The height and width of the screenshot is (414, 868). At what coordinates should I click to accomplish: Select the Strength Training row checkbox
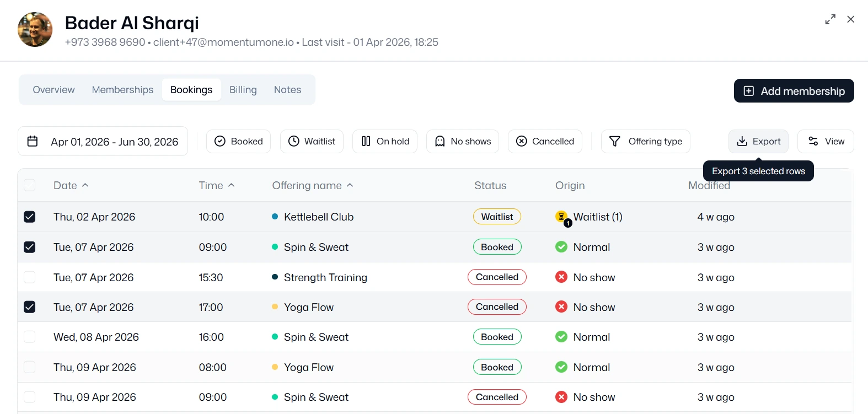pos(30,277)
